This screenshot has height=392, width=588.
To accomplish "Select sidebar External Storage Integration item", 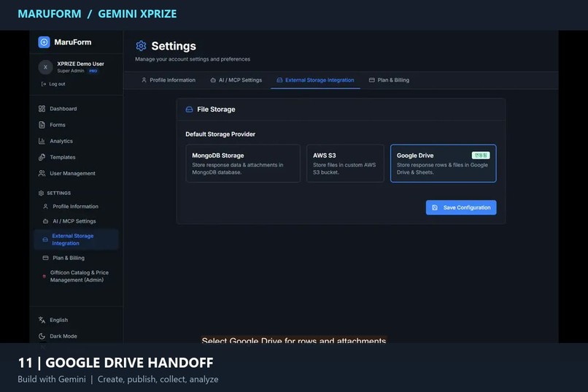I will tap(76, 239).
